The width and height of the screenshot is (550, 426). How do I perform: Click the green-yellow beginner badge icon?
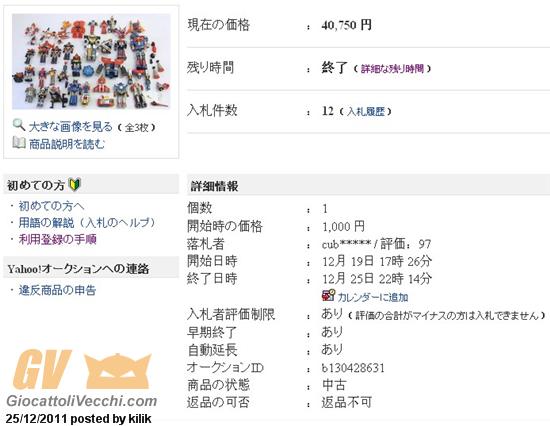pyautogui.click(x=74, y=185)
